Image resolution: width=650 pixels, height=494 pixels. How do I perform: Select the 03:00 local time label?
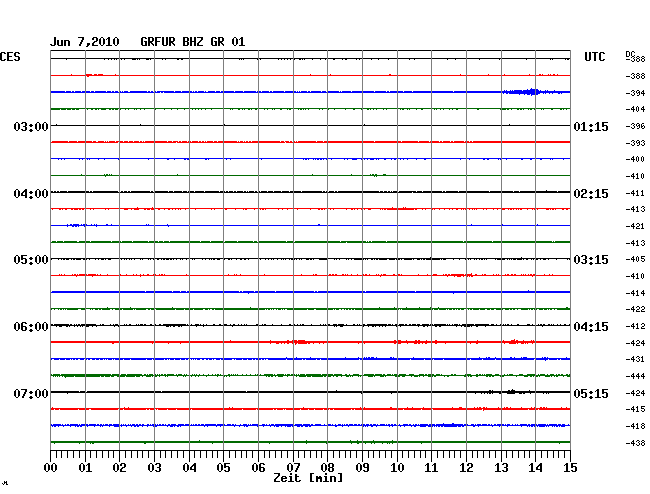(31, 126)
